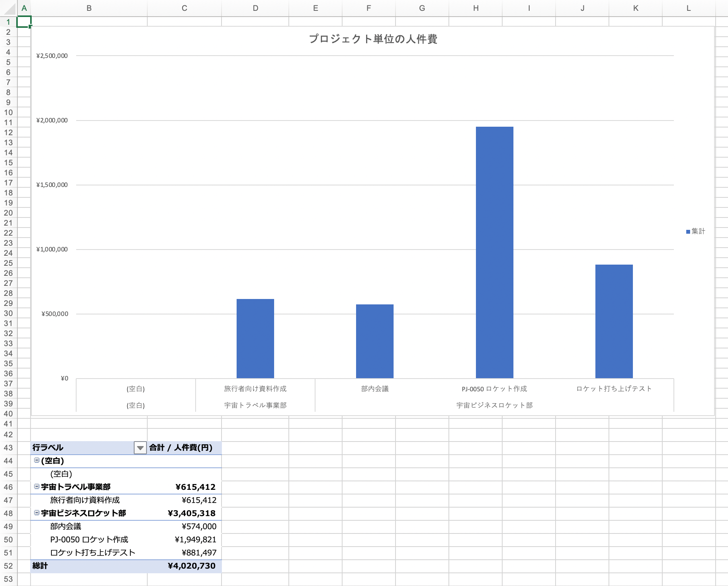The image size is (728, 586).
Task: Click the tallest bar for PJ-0050 ロケット作成
Action: click(494, 252)
